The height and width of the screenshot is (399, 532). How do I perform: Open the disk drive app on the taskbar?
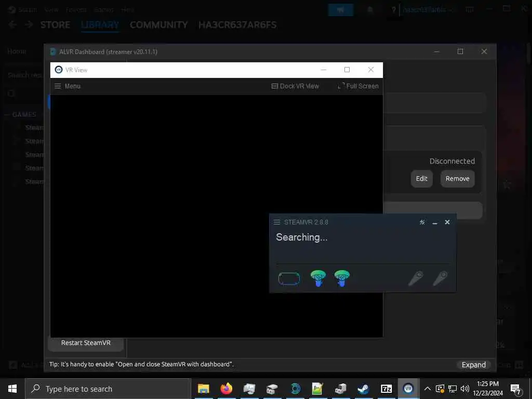[x=272, y=389]
